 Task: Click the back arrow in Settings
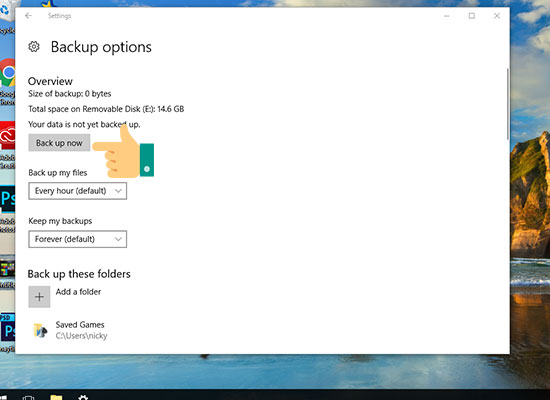[x=28, y=16]
